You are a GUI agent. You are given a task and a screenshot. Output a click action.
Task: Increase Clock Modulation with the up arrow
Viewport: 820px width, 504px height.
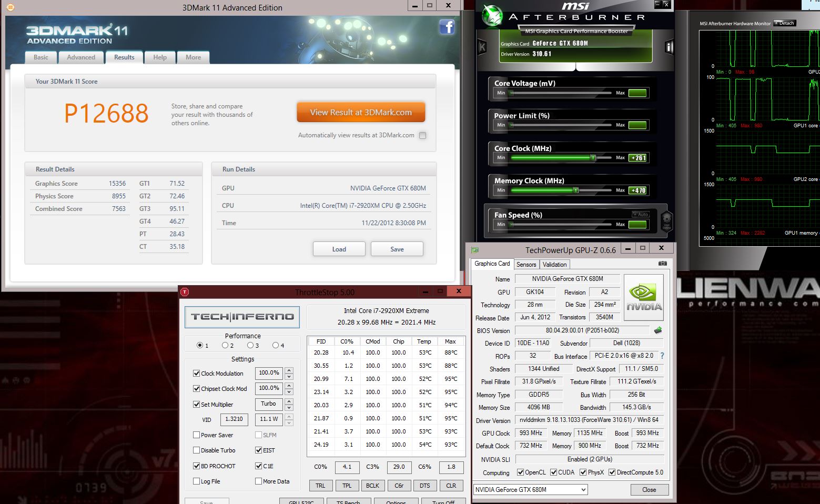289,370
